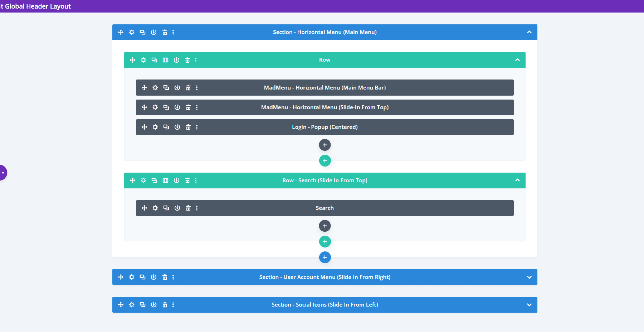This screenshot has height=332, width=644.
Task: Open settings for MadMenu Slide-In From Top module
Action: click(x=155, y=107)
